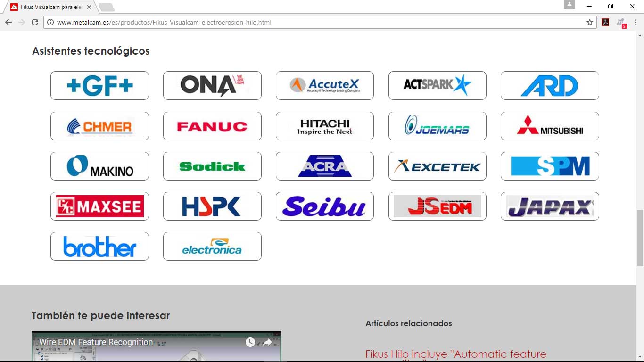Click the MAXSEE logo card
The height and width of the screenshot is (362, 644).
click(x=99, y=206)
